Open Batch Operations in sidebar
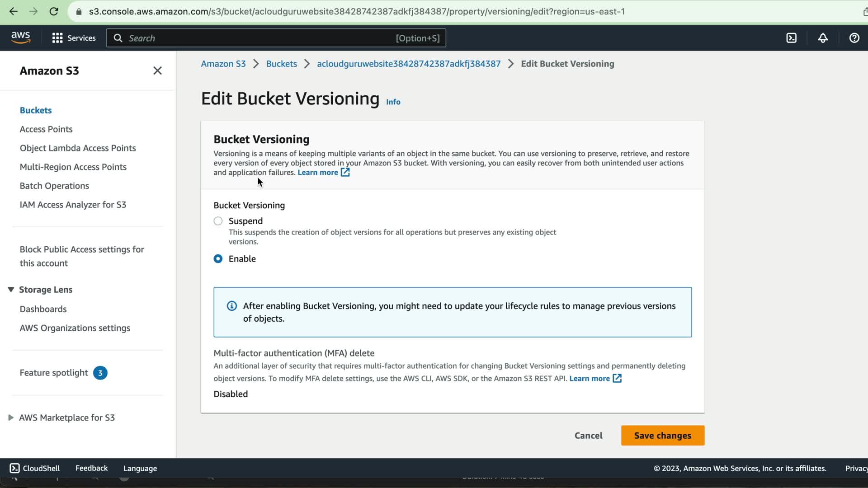 click(x=54, y=186)
